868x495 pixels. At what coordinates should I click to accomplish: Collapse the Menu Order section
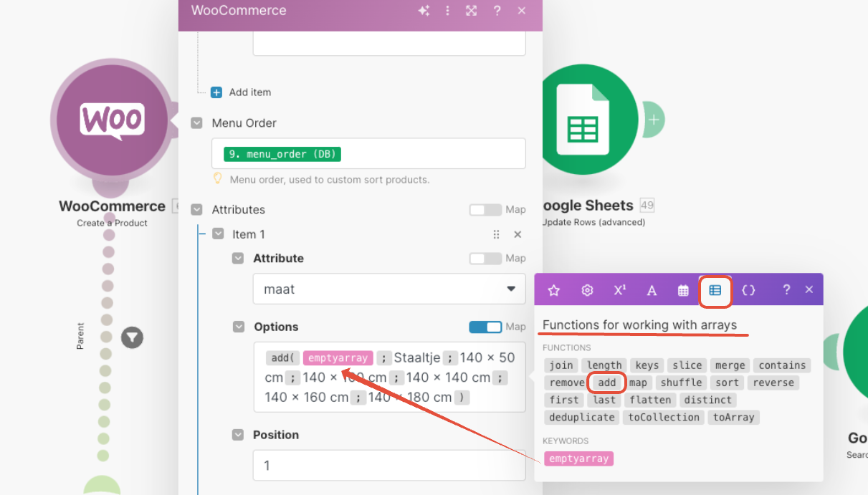click(197, 123)
